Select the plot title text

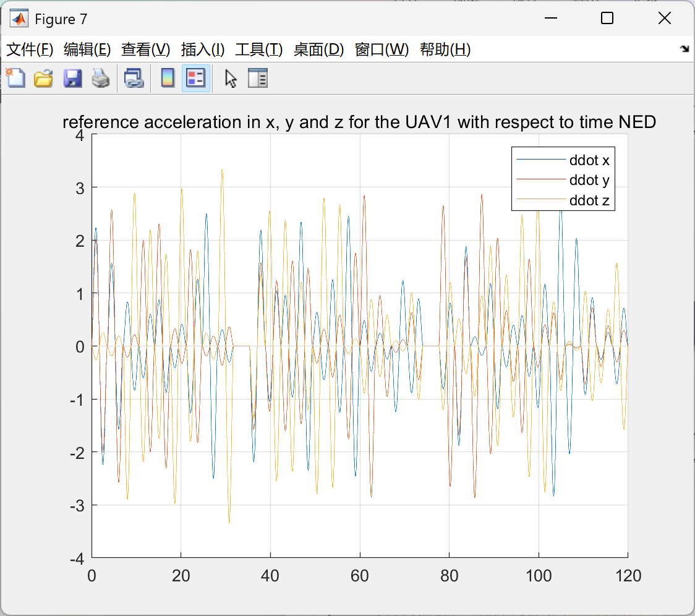point(359,122)
